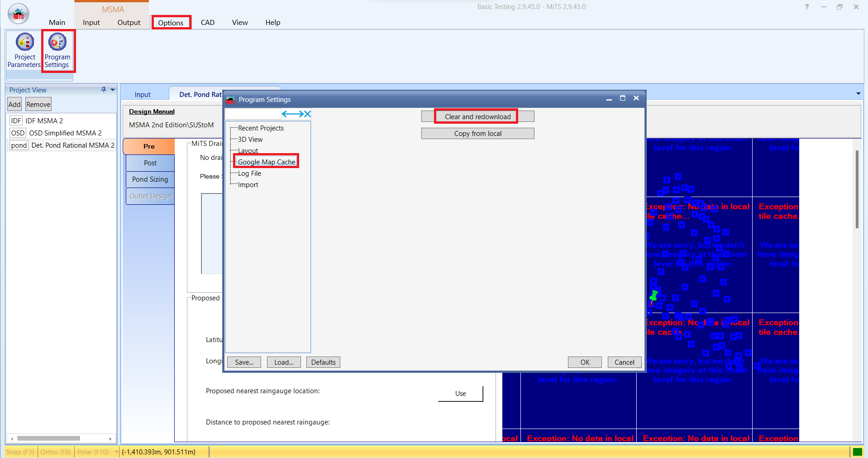
Task: Select Log File in settings tree
Action: 249,174
